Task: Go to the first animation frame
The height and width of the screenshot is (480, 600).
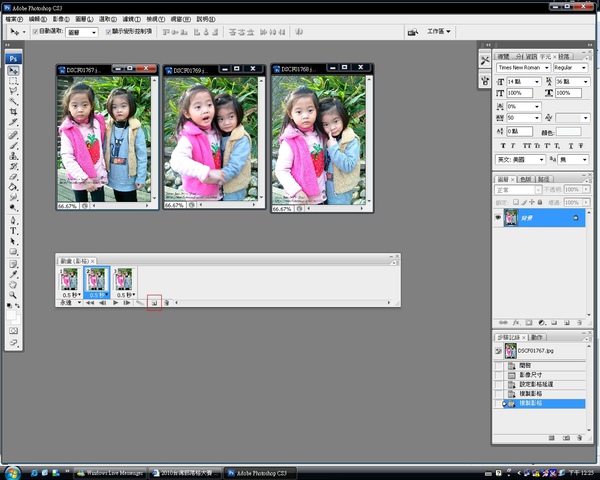Action: pyautogui.click(x=90, y=303)
